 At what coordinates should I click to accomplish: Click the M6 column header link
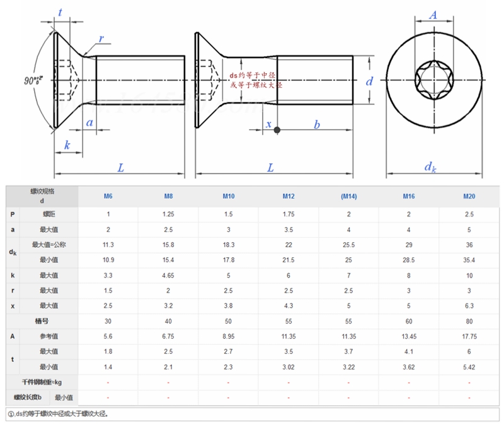coord(108,197)
